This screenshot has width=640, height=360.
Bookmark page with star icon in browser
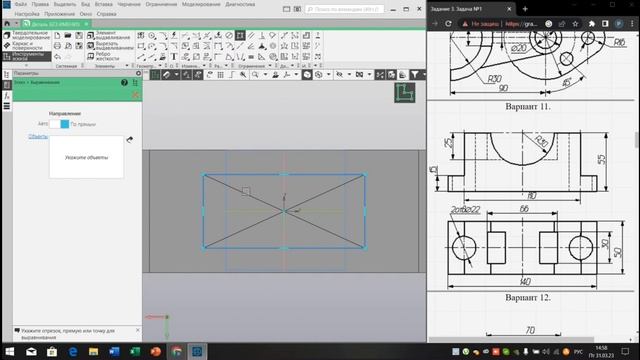575,24
